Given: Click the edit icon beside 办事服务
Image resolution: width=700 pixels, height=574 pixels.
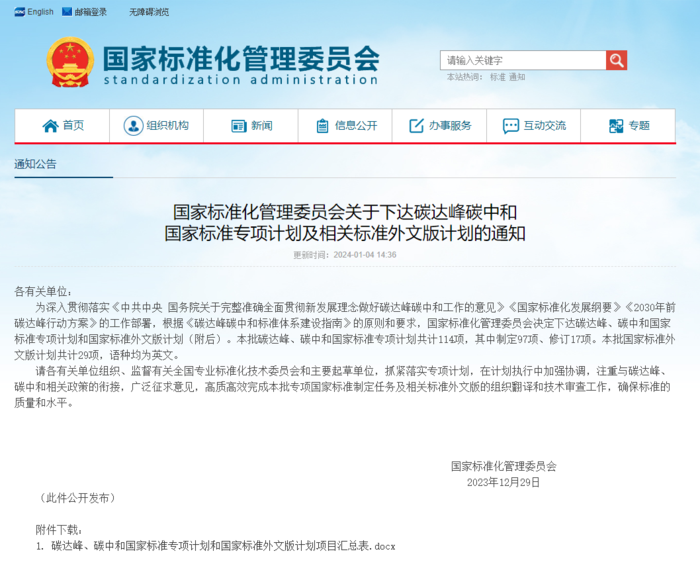Looking at the screenshot, I should pyautogui.click(x=416, y=126).
